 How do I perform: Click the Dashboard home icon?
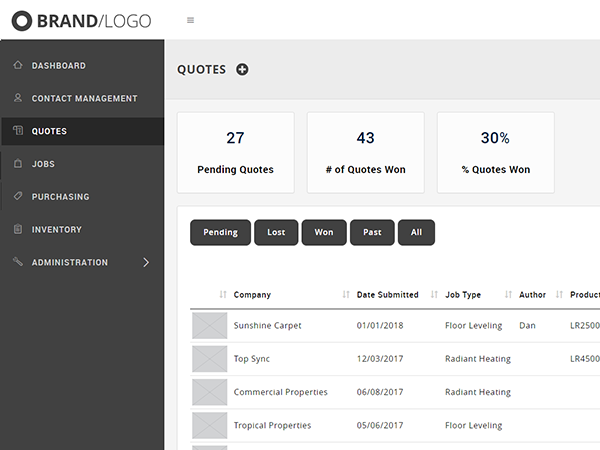point(18,66)
